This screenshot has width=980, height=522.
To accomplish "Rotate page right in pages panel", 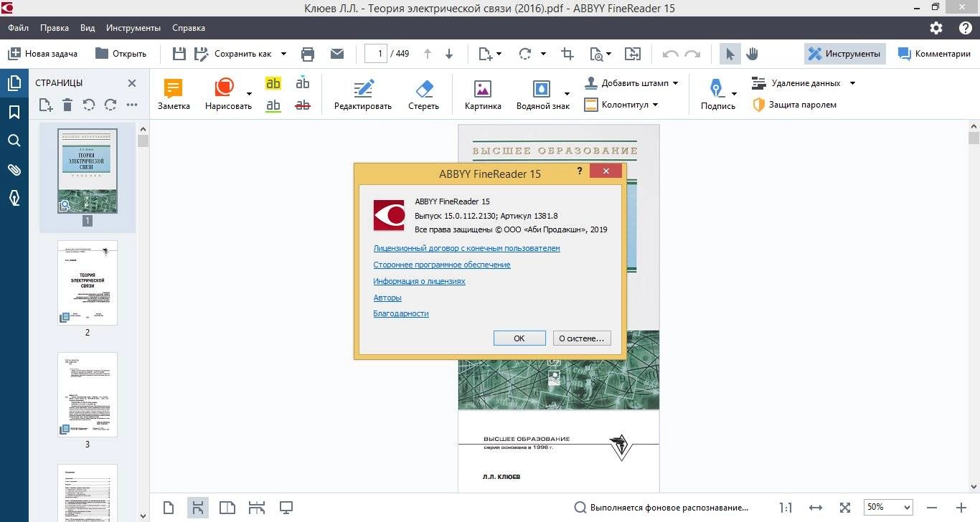I will pos(110,105).
